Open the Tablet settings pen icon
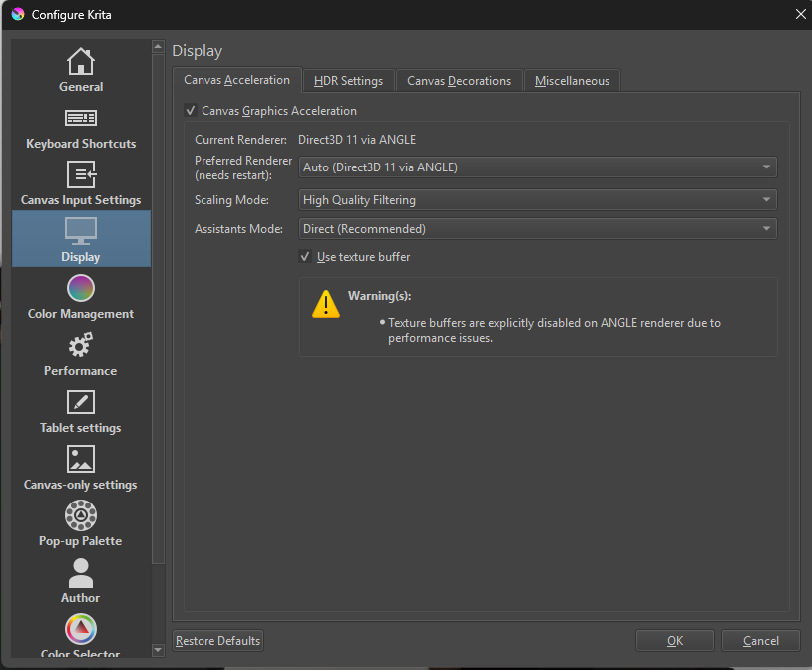This screenshot has height=670, width=812. tap(81, 402)
